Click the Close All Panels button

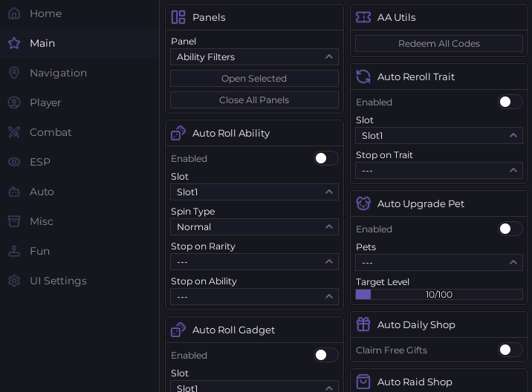click(254, 100)
